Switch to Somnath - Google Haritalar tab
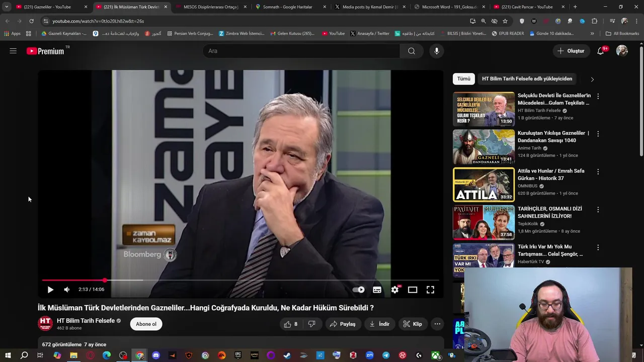The height and width of the screenshot is (362, 644). (x=291, y=7)
